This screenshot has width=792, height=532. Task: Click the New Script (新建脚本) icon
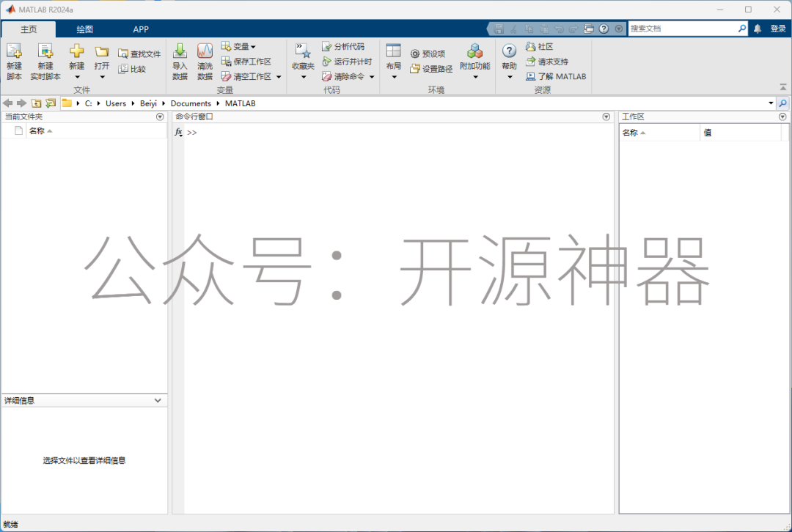[14, 51]
